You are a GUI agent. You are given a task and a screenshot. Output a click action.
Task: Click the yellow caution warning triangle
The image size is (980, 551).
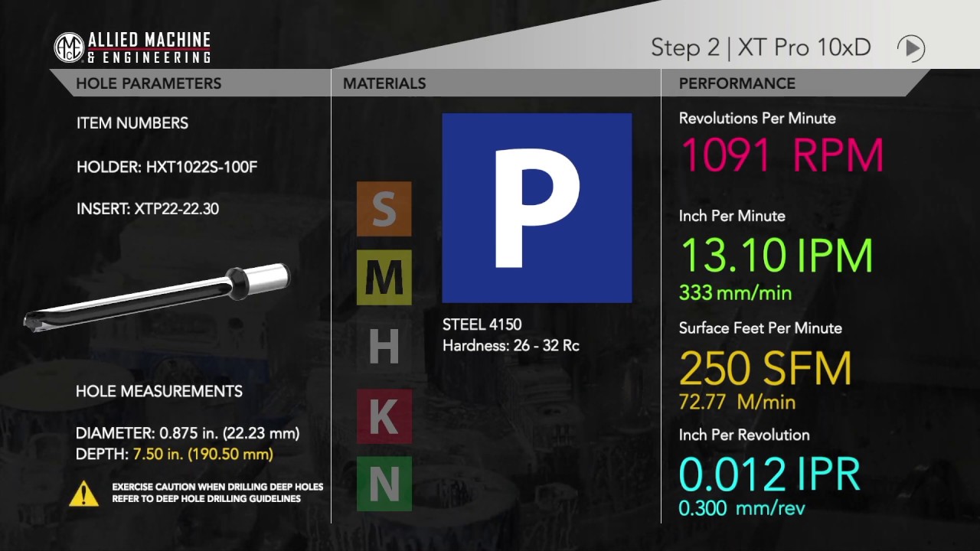pos(84,493)
